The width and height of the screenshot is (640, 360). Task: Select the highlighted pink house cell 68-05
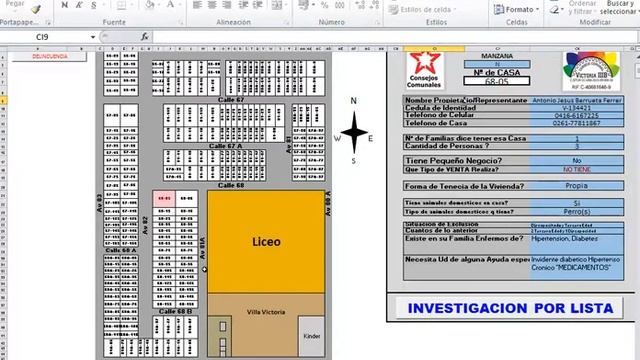(164, 198)
